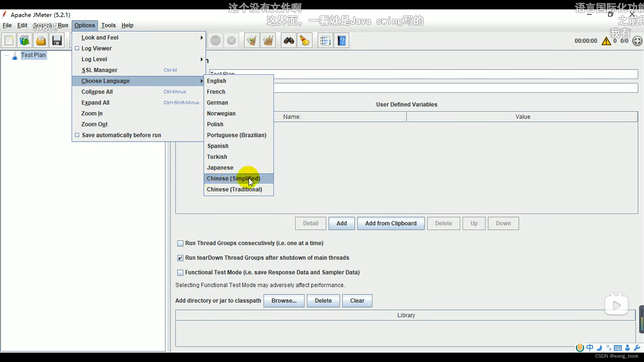Choose Norwegian language

(239, 113)
